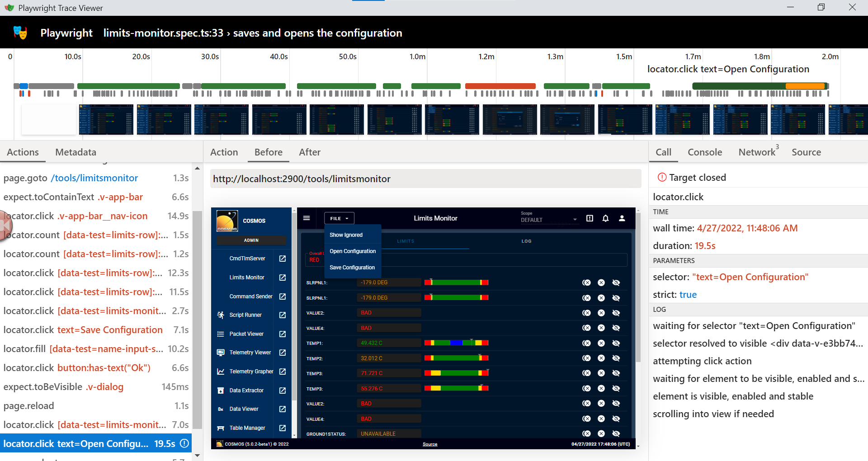868x461 pixels.
Task: Click the alerts icon beside the bell
Action: click(x=590, y=218)
